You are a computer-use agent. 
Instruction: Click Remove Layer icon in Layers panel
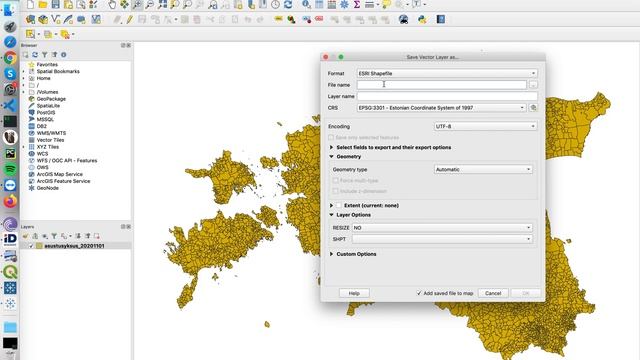(97, 236)
